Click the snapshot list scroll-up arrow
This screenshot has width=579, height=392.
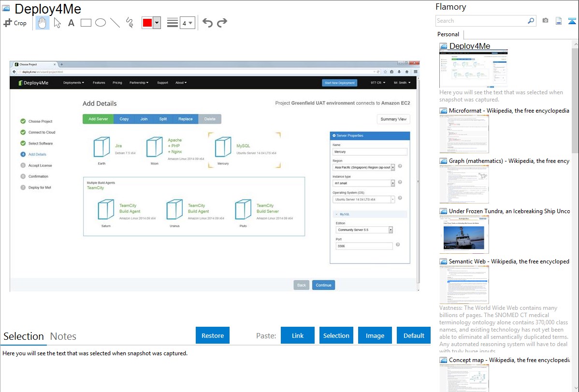575,44
